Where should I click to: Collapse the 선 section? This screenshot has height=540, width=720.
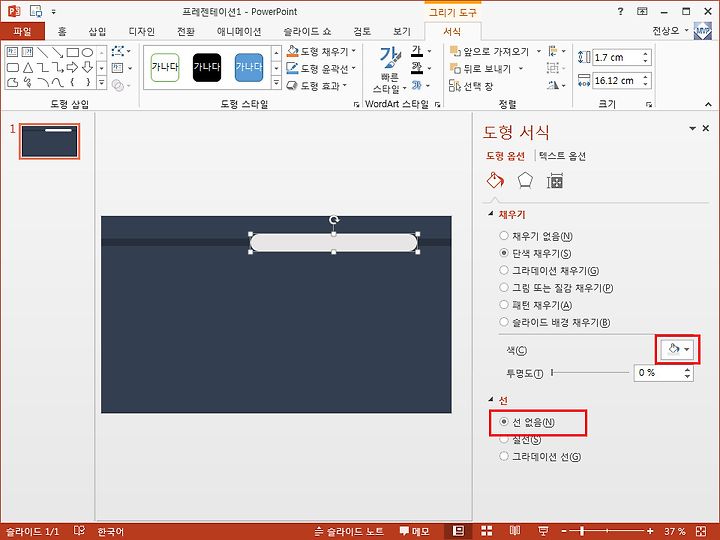coord(490,399)
